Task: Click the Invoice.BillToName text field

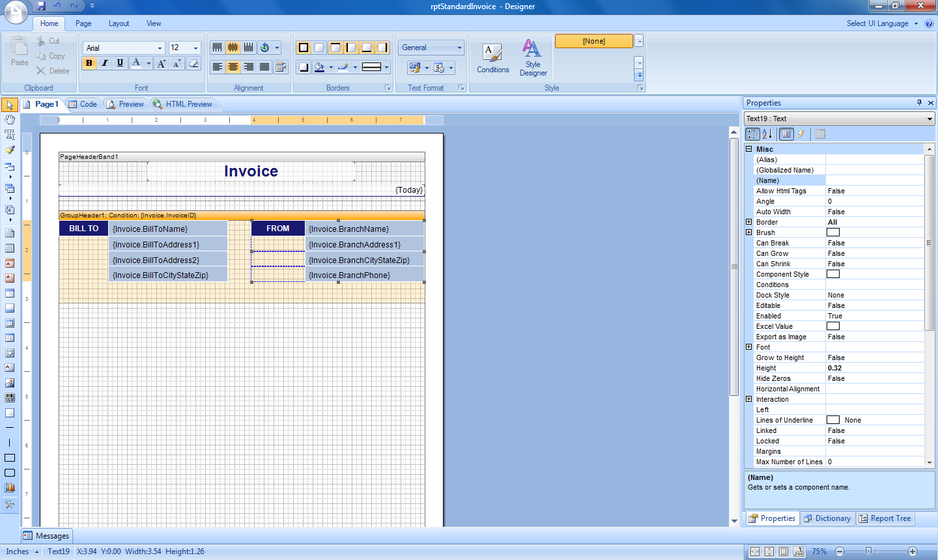Action: pos(168,229)
